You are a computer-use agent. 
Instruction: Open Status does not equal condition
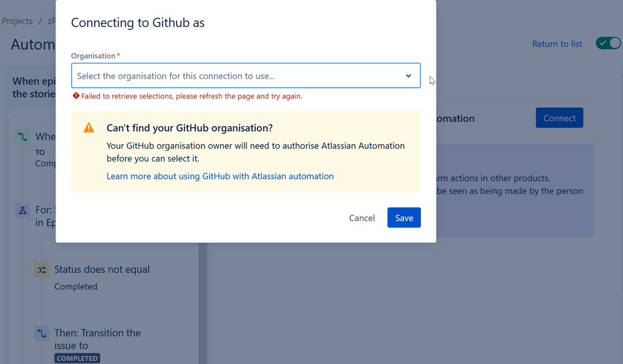pos(102,269)
